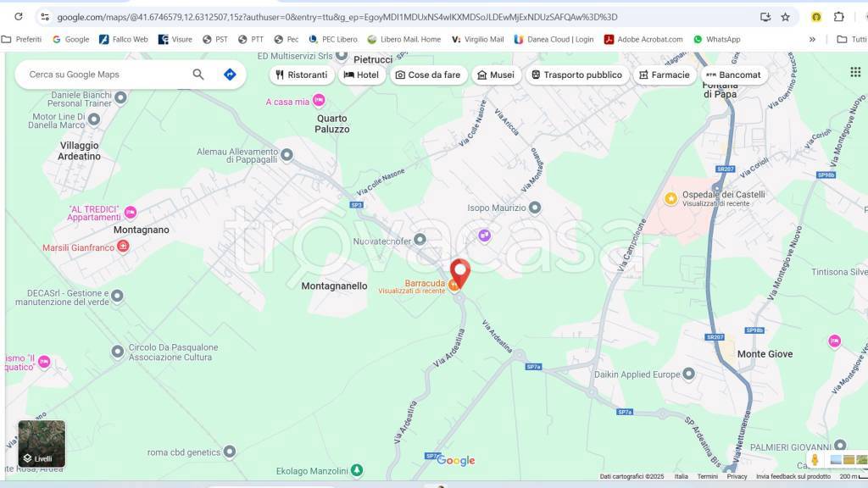868x488 pixels.
Task: Show Farmacie on the map
Action: tap(664, 75)
